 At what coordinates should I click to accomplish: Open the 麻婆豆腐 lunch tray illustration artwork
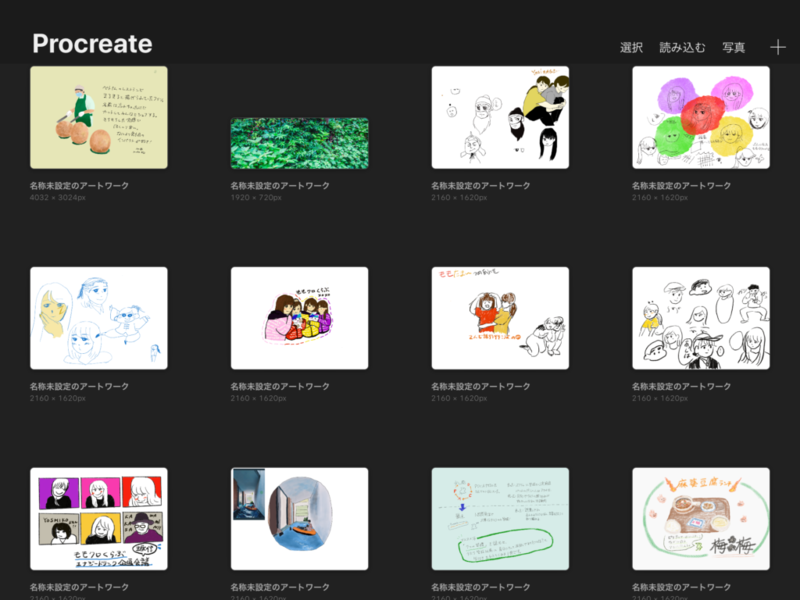click(701, 519)
